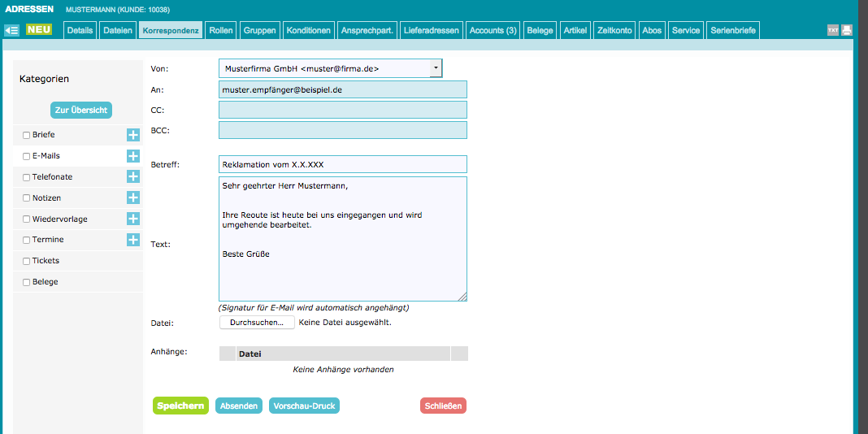Open the Serienbriefe tab

(733, 30)
